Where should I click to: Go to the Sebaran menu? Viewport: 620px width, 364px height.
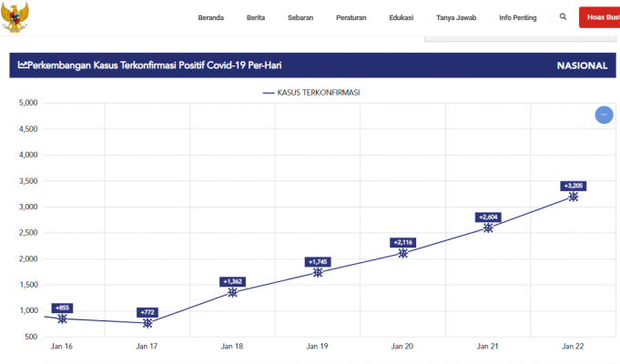300,17
